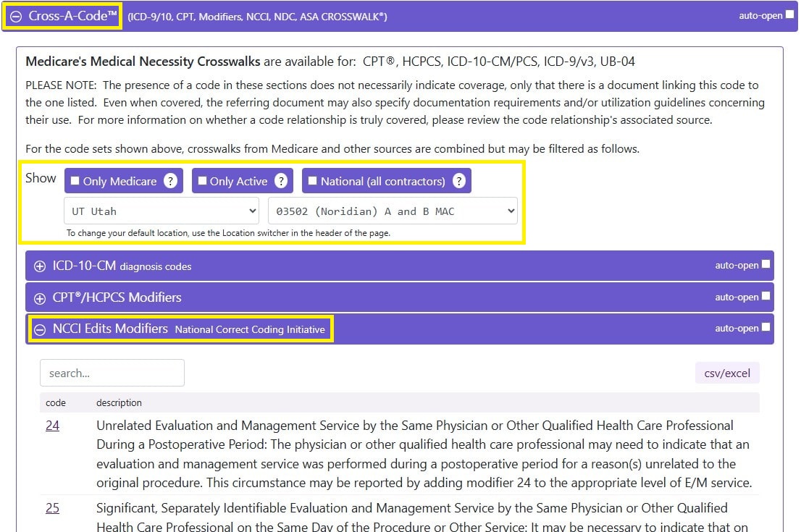Enable auto-open for CPT/HCPCS Modifiers section
The width and height of the screenshot is (801, 532).
pyautogui.click(x=766, y=295)
